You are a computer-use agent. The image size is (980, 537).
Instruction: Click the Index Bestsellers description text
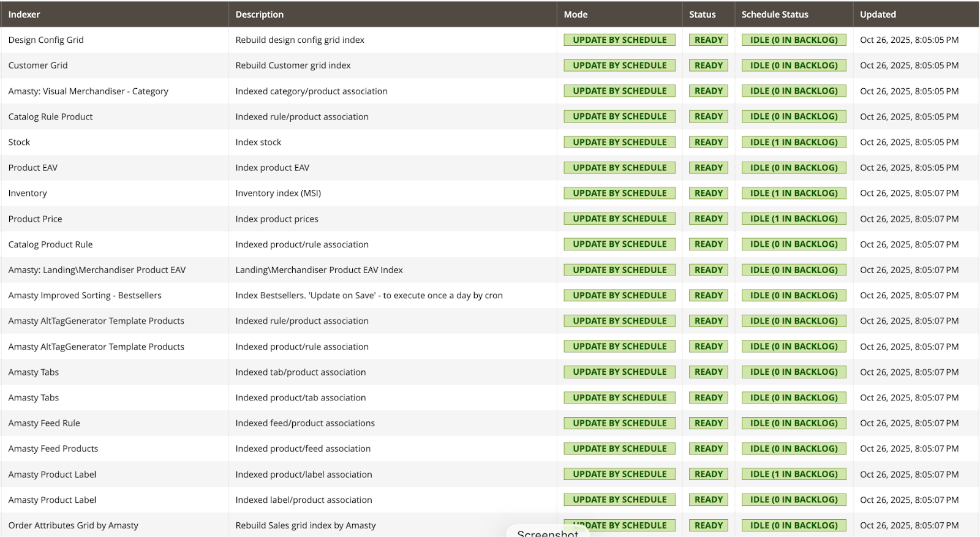(369, 295)
